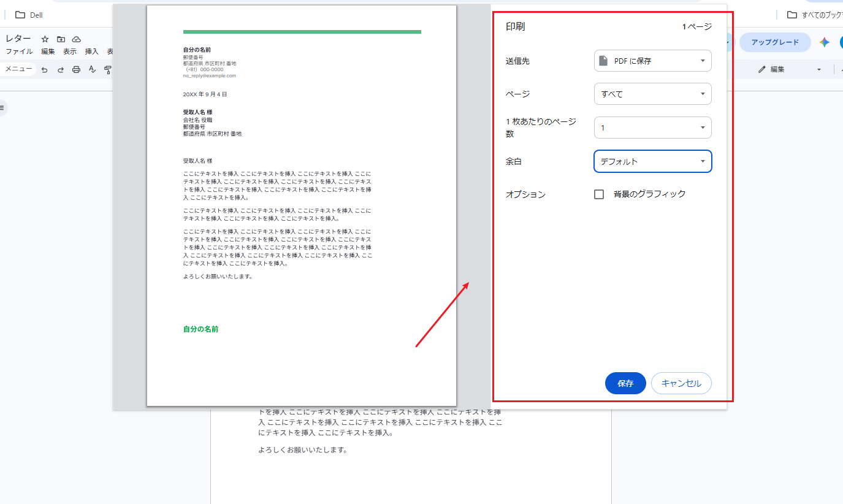Open the すべてのブックマーク folder
The height and width of the screenshot is (504, 843).
[x=814, y=15]
